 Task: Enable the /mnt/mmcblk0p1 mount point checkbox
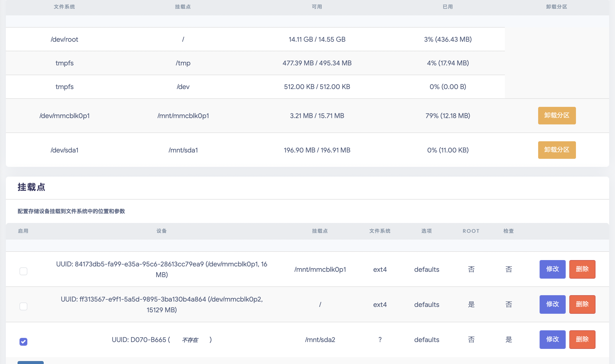(23, 271)
